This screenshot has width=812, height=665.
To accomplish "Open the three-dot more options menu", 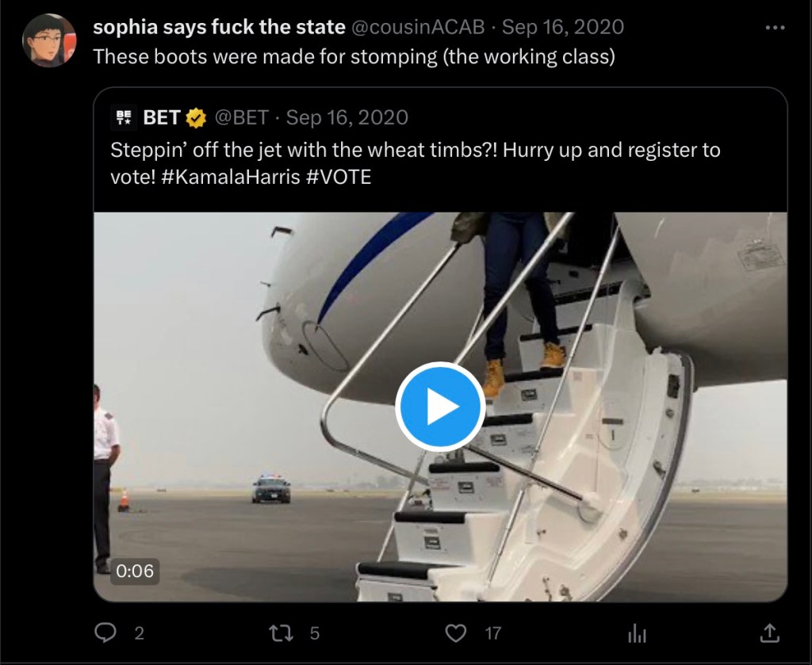I will [774, 27].
